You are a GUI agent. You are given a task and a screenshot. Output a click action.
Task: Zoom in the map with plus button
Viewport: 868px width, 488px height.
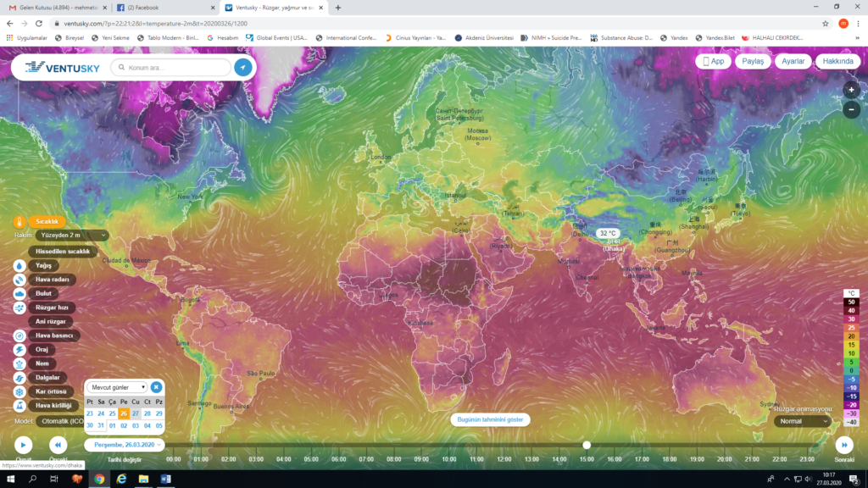point(851,90)
